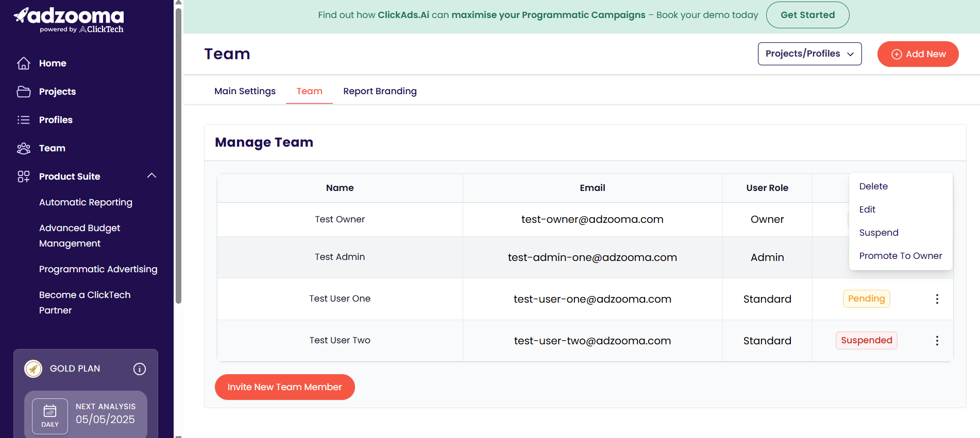980x438 pixels.
Task: Choose Suspend in the context menu
Action: tap(878, 233)
